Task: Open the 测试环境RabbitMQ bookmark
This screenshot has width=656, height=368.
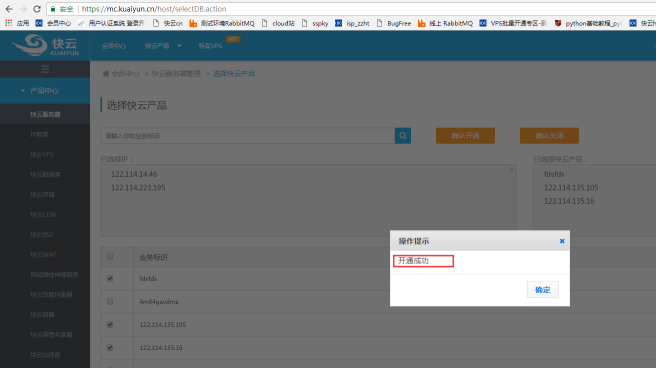Action: tap(222, 23)
